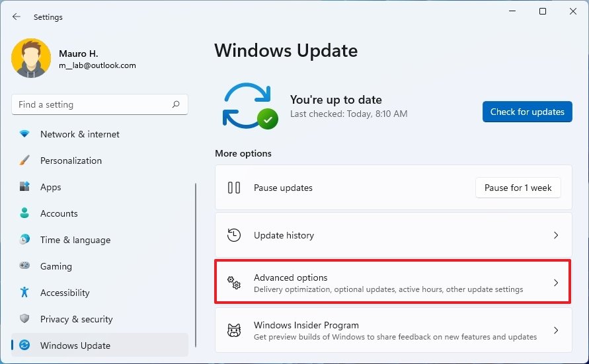The image size is (589, 364).
Task: Click the m__lab@outlook.com account email
Action: click(x=97, y=65)
